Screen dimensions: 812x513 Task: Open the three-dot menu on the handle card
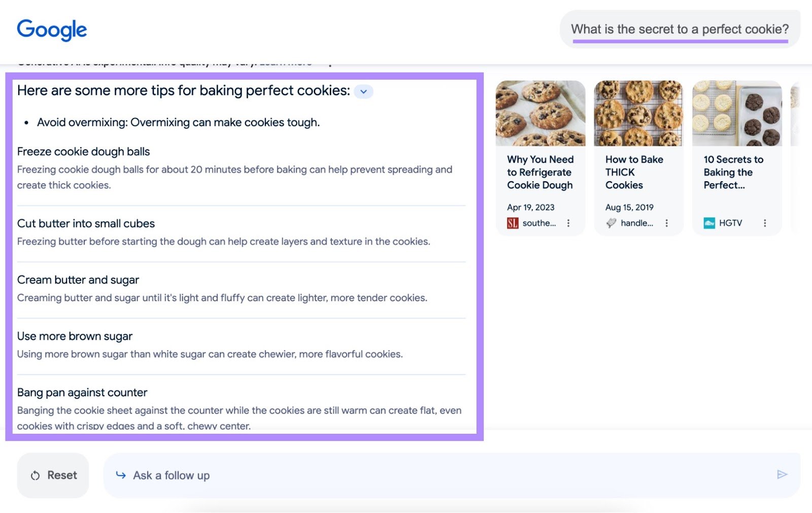click(666, 222)
